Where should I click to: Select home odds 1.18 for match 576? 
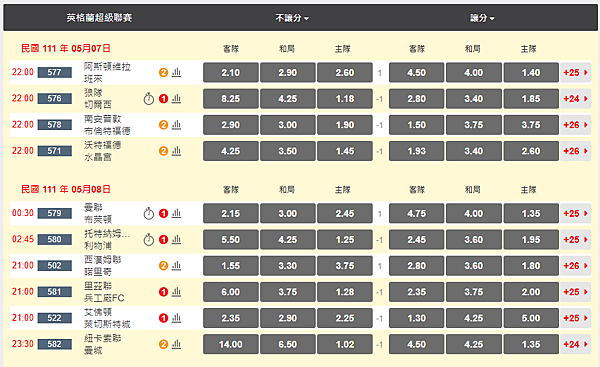[x=345, y=99]
